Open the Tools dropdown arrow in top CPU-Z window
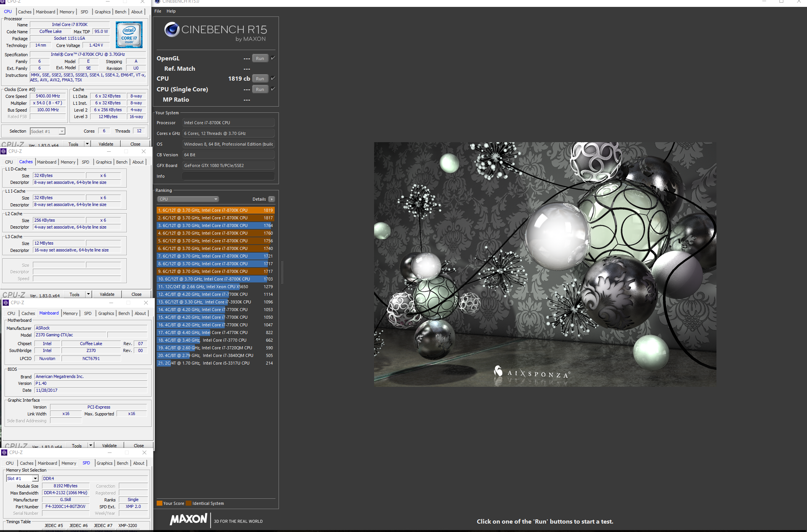Screen dimensions: 807x532 (x=87, y=144)
